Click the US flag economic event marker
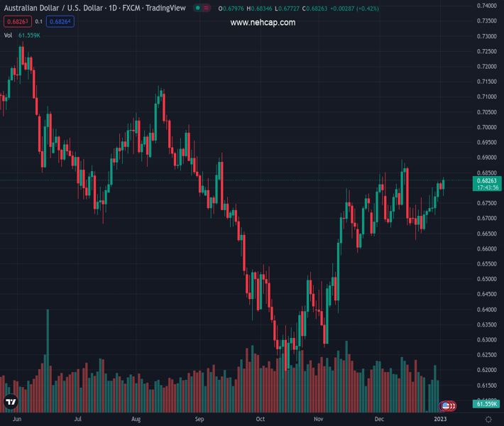 pos(445,405)
